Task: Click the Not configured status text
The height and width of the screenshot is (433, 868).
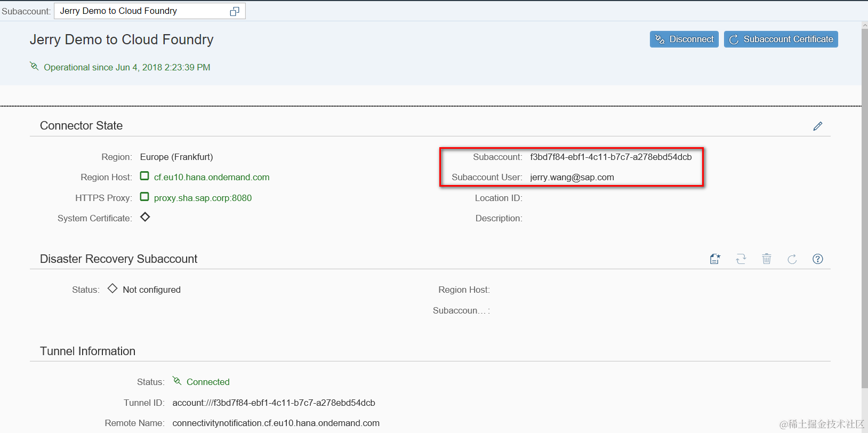Action: [151, 290]
